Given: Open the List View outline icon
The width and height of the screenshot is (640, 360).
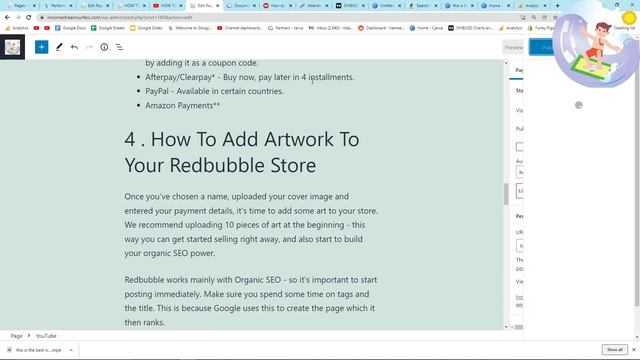Looking at the screenshot, I should (x=119, y=47).
